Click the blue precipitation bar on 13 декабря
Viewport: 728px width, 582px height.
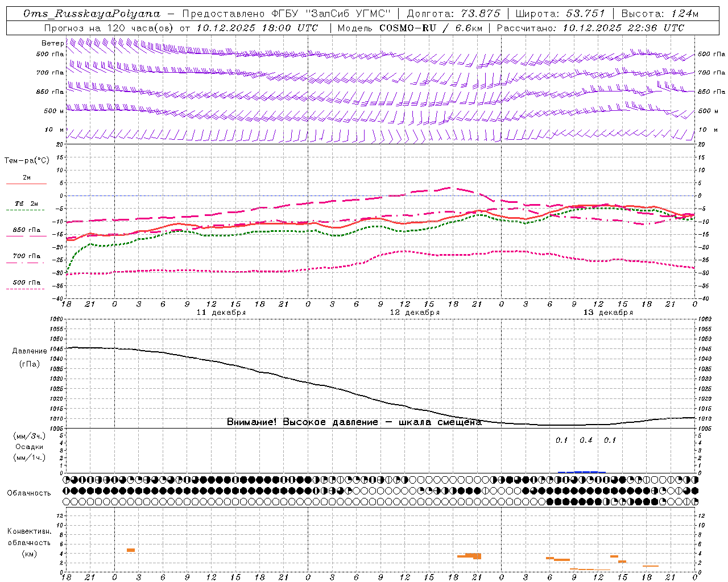click(582, 472)
